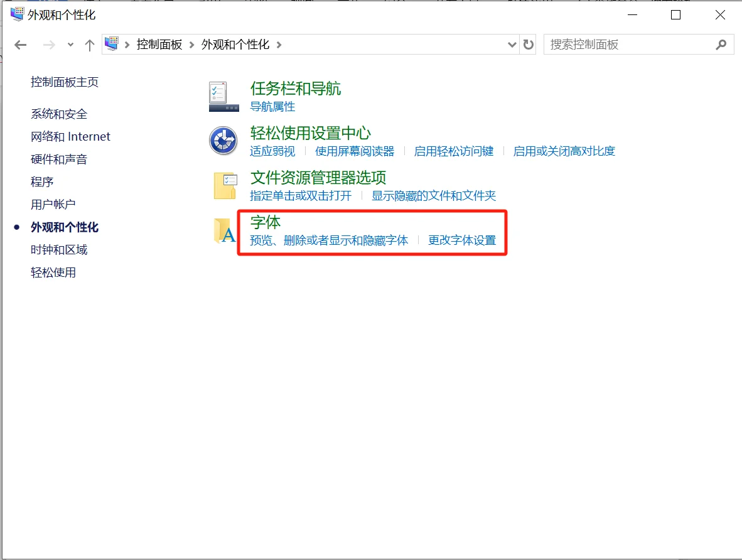The image size is (742, 560).
Task: Click the up-arrow navigation icon
Action: tap(89, 44)
